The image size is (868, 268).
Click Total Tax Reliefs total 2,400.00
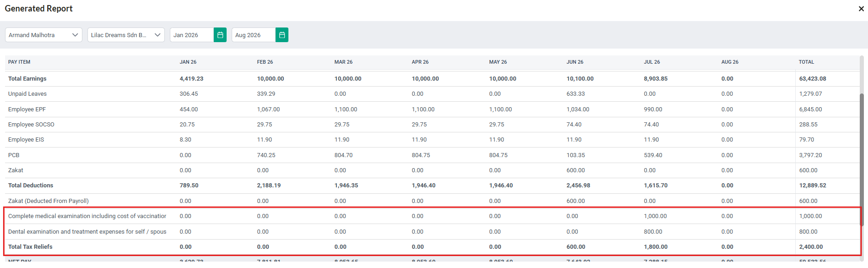click(x=811, y=247)
